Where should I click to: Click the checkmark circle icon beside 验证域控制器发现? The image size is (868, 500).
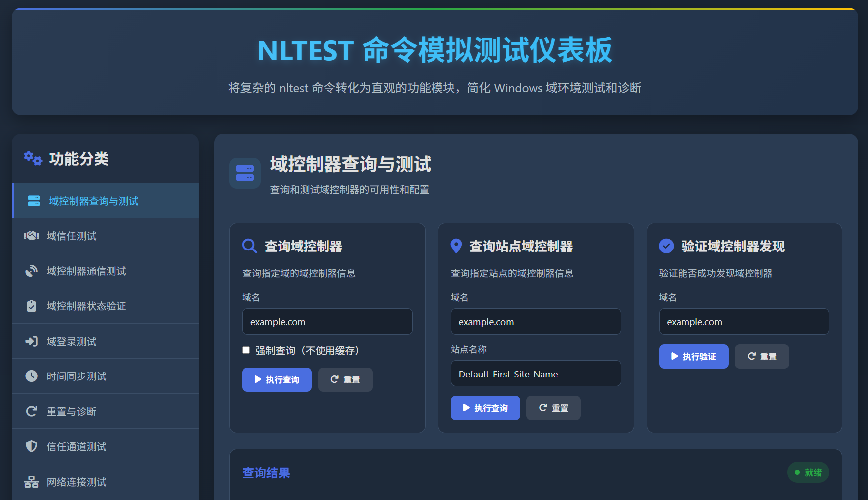tap(666, 246)
